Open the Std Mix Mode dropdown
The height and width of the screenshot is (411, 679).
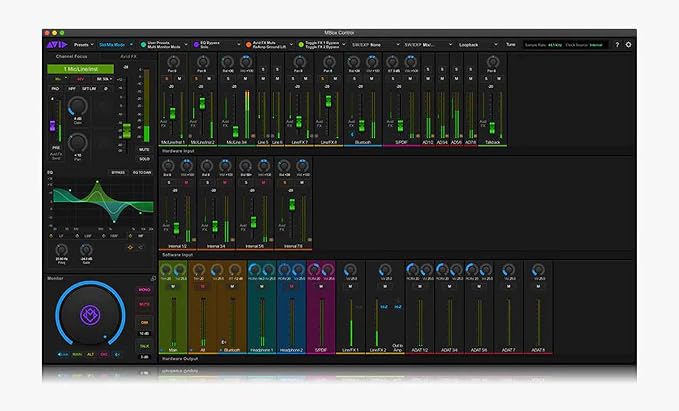click(x=115, y=45)
